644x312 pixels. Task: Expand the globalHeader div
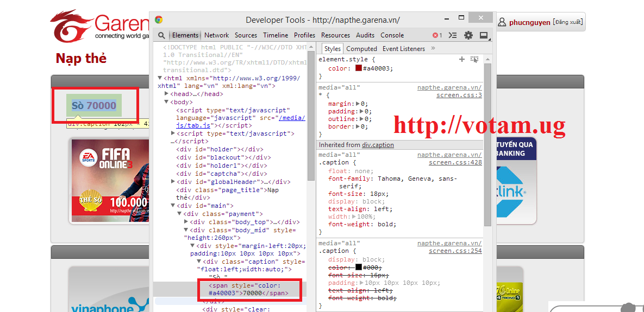point(173,182)
